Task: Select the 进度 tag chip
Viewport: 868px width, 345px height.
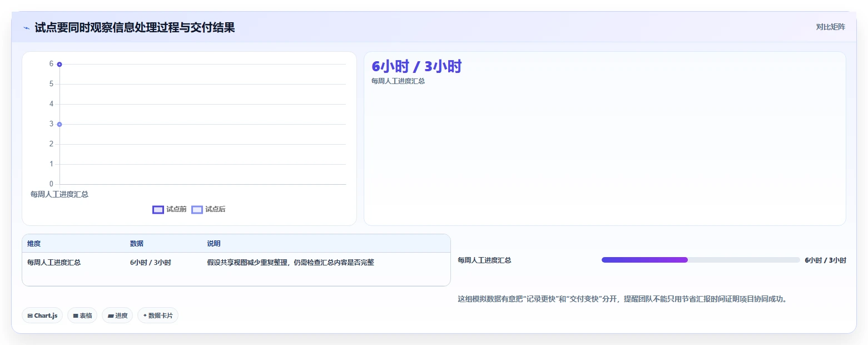Action: [117, 316]
